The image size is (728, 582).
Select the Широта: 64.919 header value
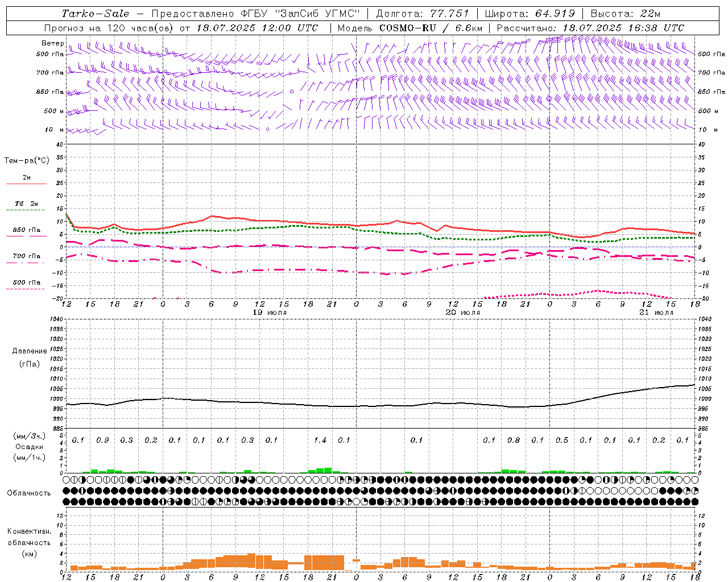(530, 14)
